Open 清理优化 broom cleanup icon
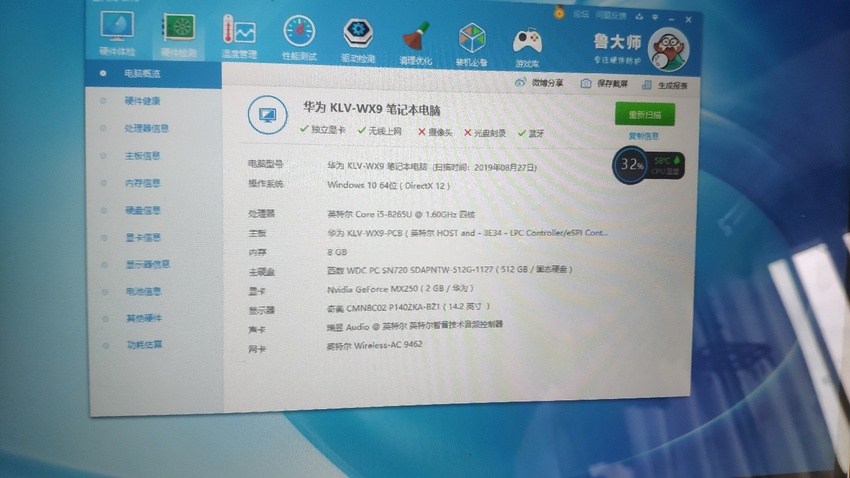 416,43
